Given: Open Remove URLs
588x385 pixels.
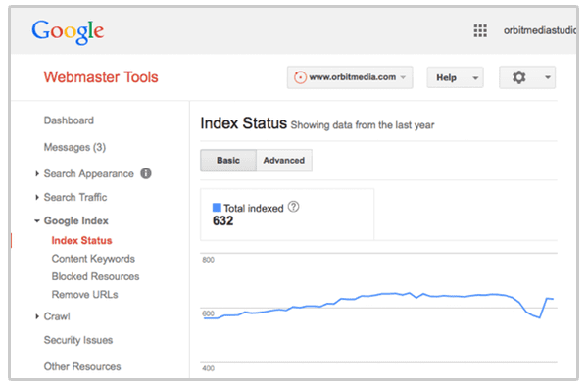Looking at the screenshot, I should 84,294.
